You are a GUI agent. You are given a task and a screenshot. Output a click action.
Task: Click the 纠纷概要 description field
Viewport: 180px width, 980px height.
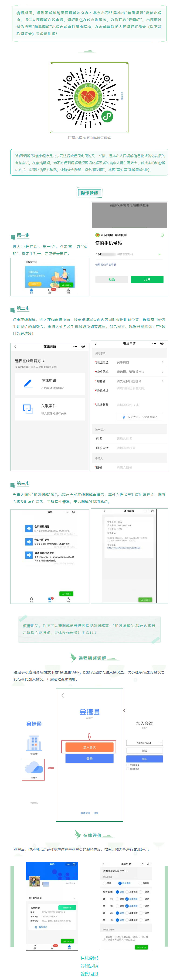(140, 405)
